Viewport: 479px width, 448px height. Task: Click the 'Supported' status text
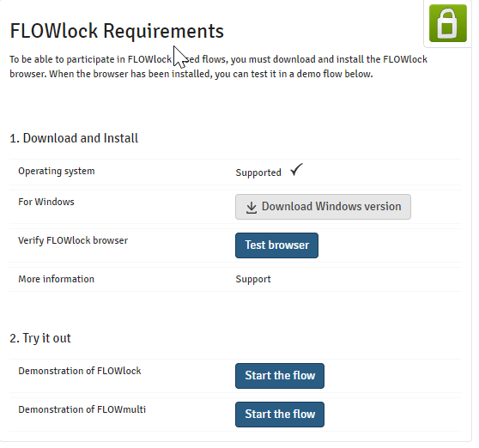point(258,173)
